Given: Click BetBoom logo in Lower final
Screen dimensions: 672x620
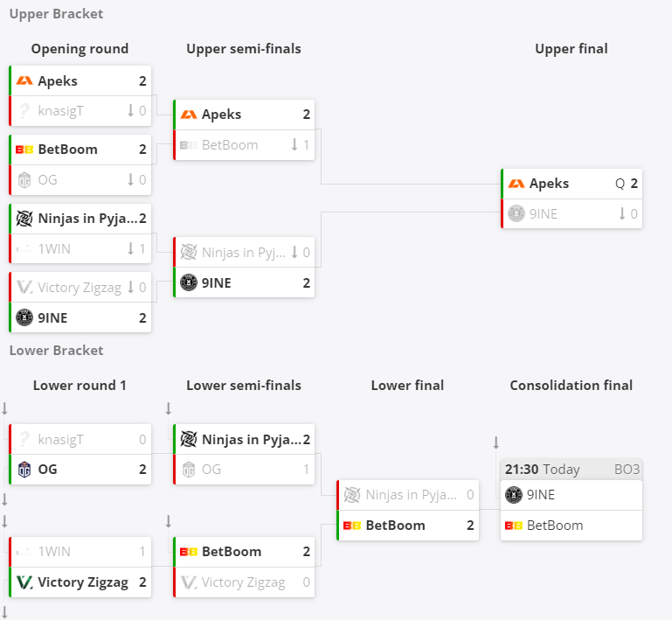Looking at the screenshot, I should (x=352, y=526).
